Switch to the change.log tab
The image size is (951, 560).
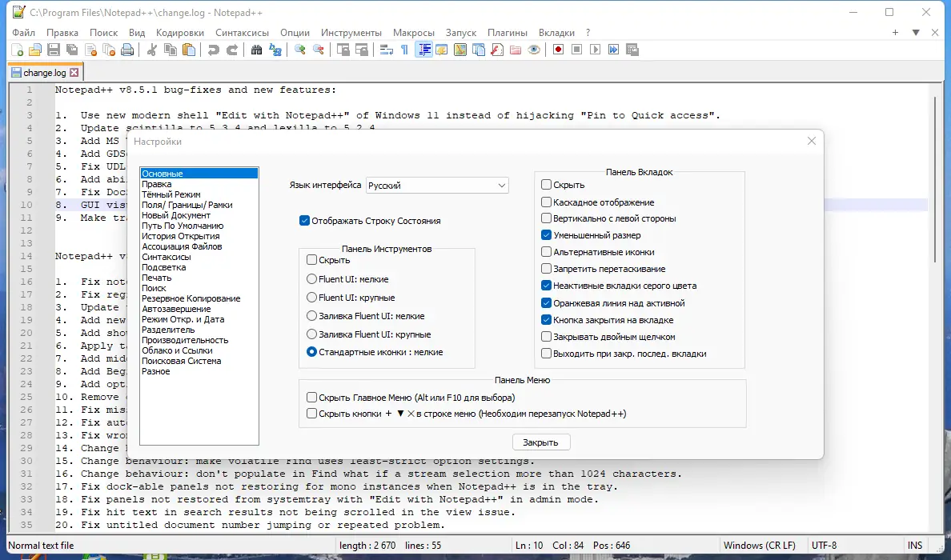tap(44, 73)
